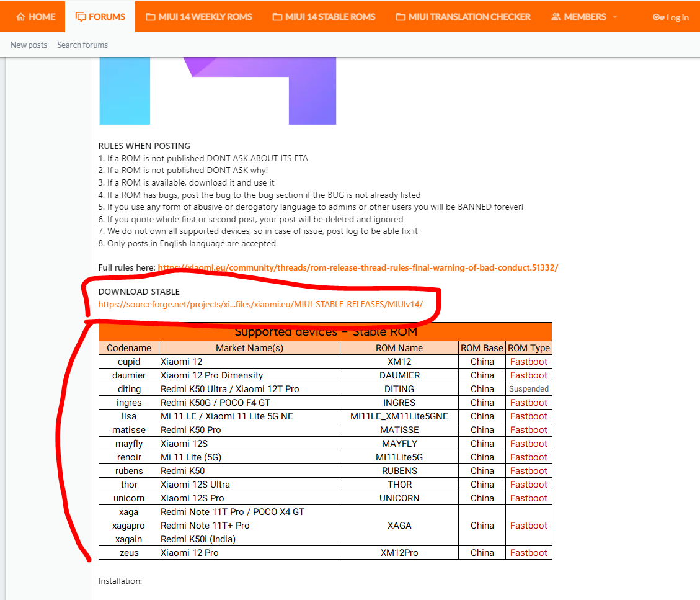Open Search forums

coord(82,45)
